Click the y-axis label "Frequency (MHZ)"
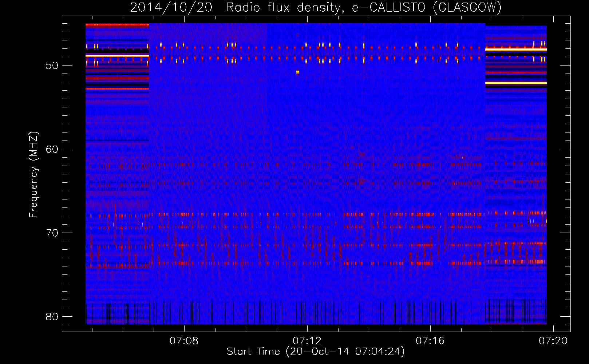This screenshot has height=364, width=589. (x=33, y=175)
